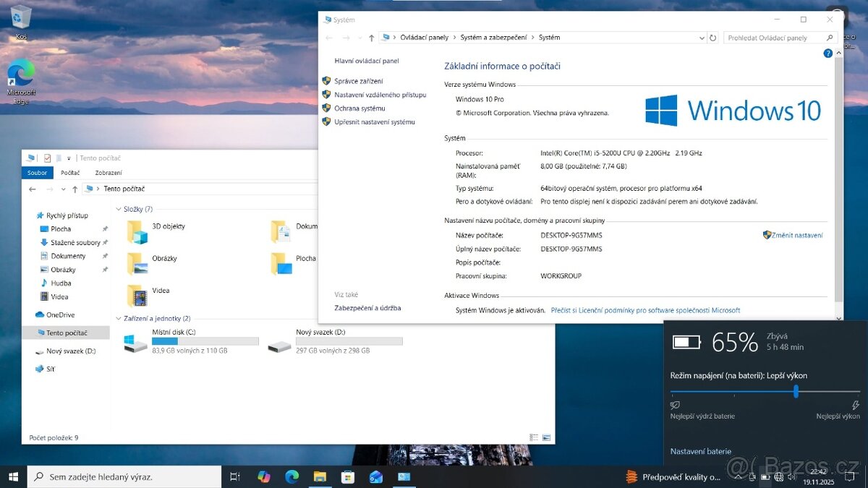Open the Soubor menu in Explorer
This screenshot has width=868, height=488.
tap(37, 173)
